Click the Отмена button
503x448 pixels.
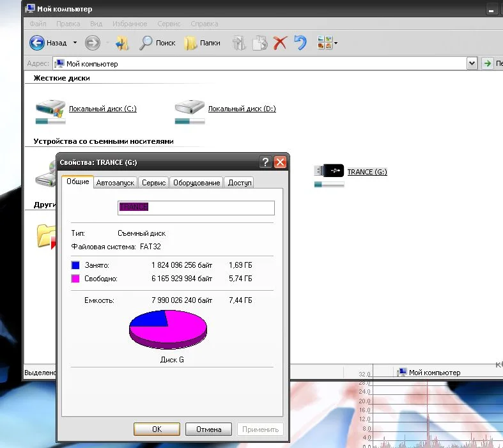coord(208,429)
